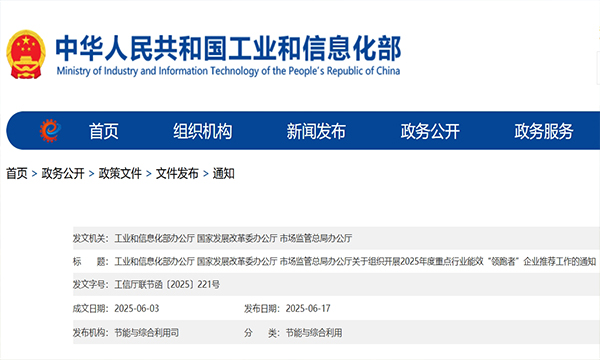Select 政务公开 in the navigation bar
Image resolution: width=600 pixels, height=360 pixels.
[x=430, y=131]
